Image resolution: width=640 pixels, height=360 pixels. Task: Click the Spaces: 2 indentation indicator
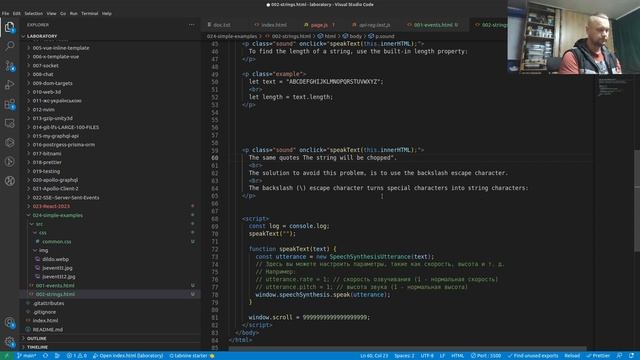(404, 356)
